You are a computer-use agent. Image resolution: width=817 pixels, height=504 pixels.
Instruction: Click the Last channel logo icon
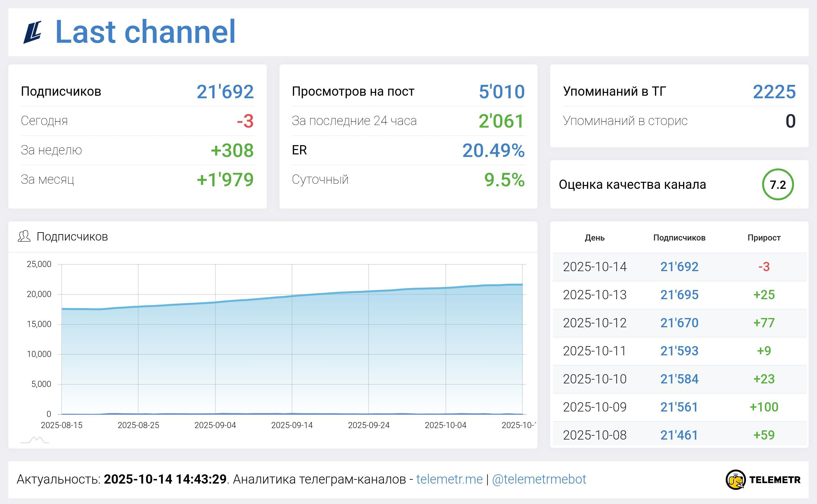click(x=33, y=32)
